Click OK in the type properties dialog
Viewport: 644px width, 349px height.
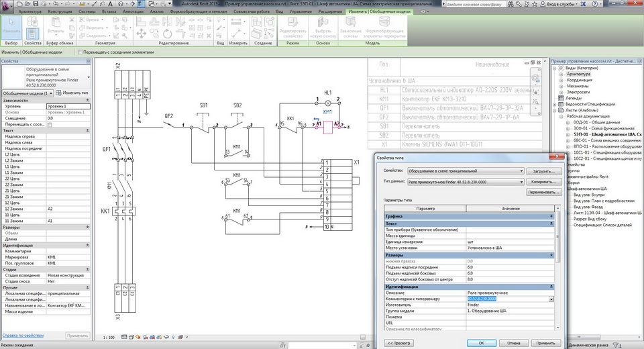(x=482, y=343)
